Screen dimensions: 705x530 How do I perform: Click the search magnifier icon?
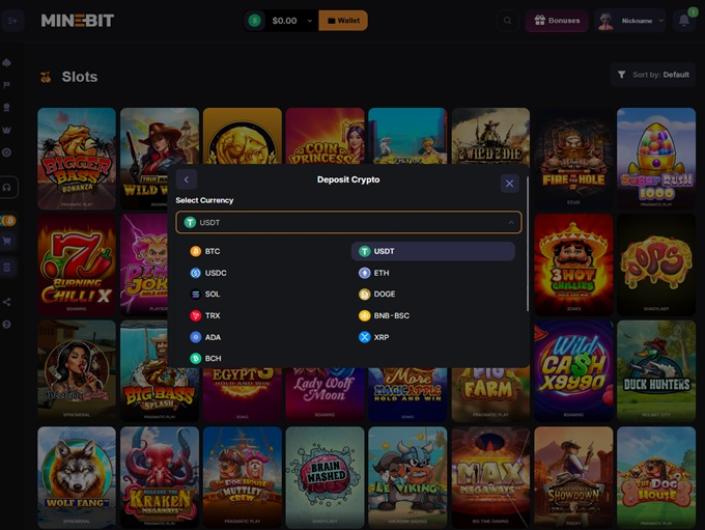(x=508, y=20)
